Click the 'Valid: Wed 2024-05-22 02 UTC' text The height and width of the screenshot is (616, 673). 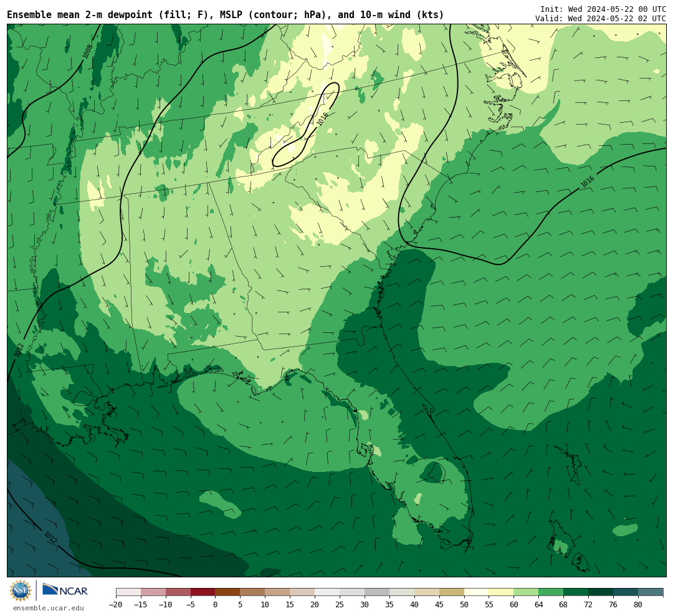601,19
